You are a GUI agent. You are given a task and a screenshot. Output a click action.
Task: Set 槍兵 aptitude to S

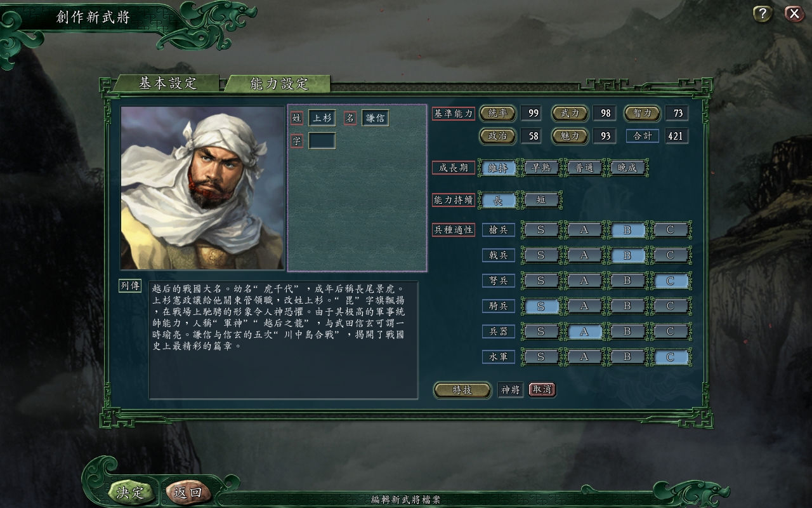[540, 230]
